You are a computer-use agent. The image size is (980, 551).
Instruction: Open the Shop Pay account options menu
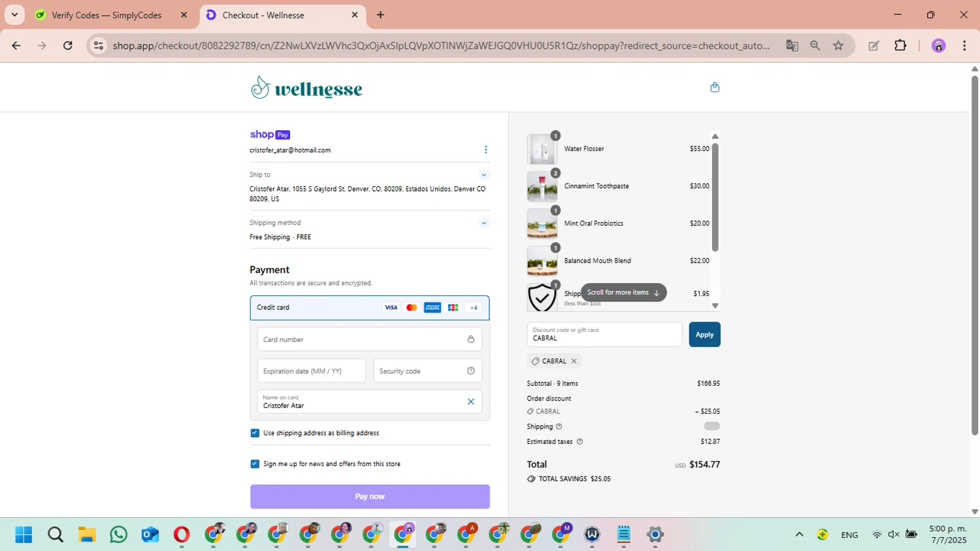(485, 150)
